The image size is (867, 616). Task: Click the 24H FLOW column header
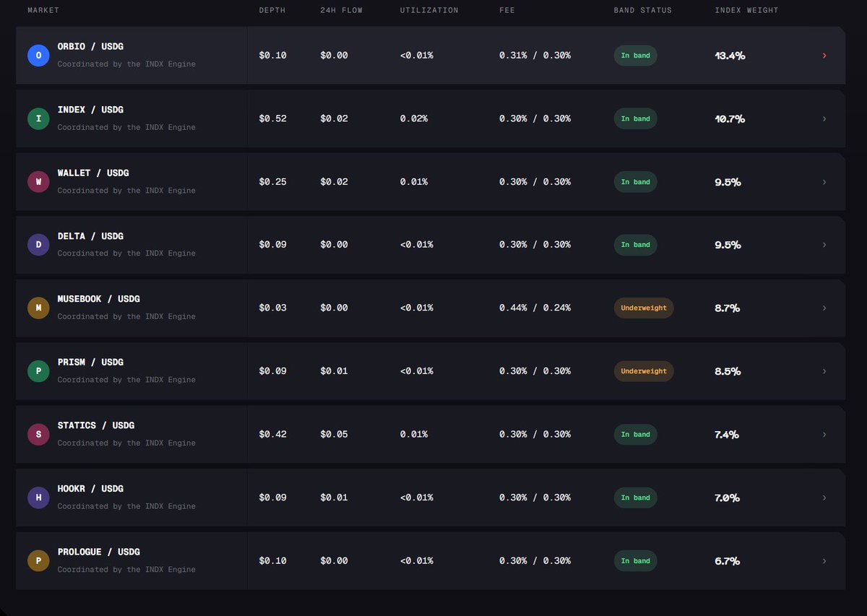343,10
